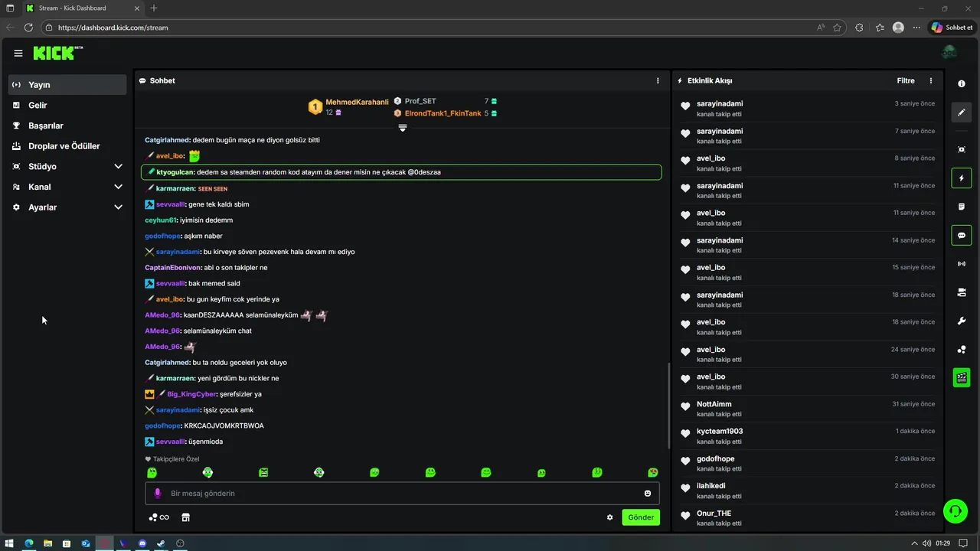The width and height of the screenshot is (980, 551).
Task: Click the last emote in the emote row
Action: tap(653, 473)
